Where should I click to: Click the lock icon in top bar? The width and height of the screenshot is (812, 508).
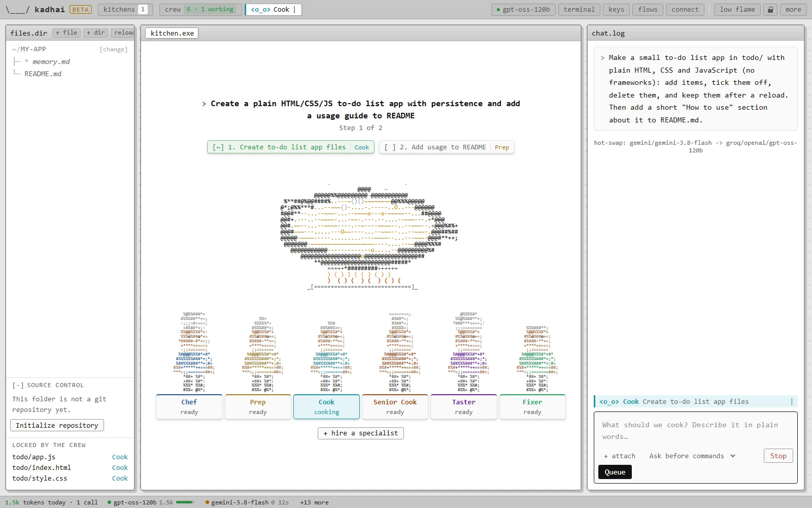click(770, 10)
